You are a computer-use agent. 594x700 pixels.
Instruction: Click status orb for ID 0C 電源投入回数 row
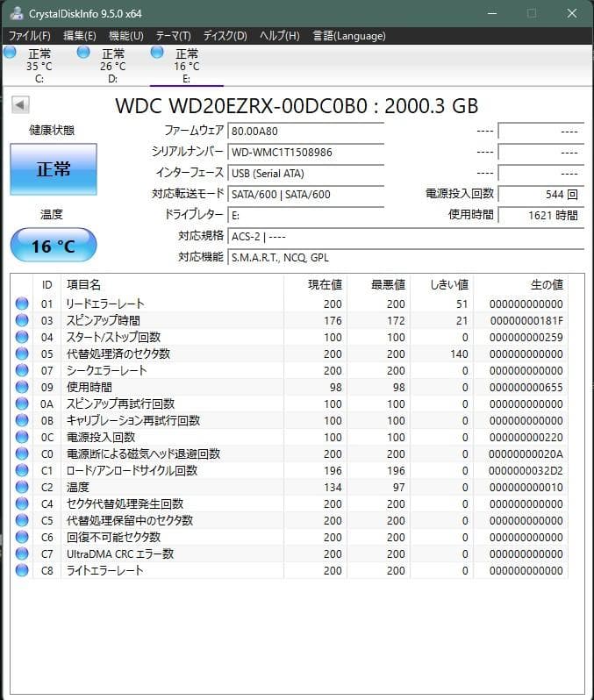[22, 437]
